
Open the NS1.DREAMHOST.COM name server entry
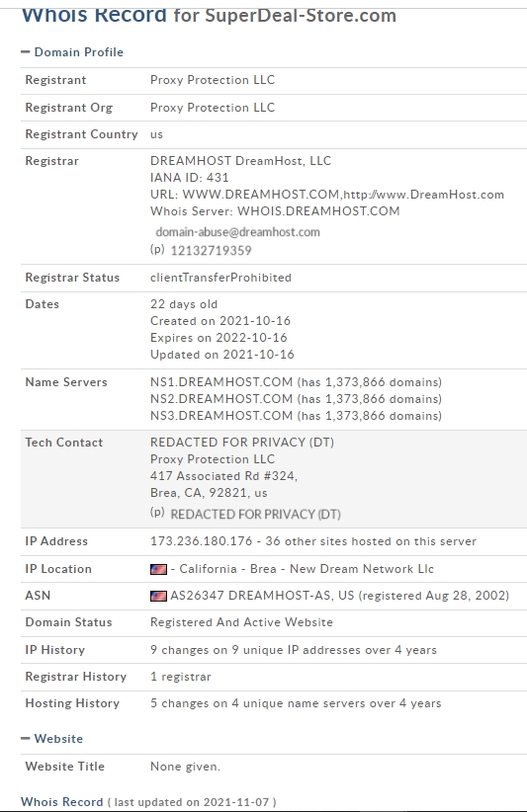pyautogui.click(x=221, y=382)
